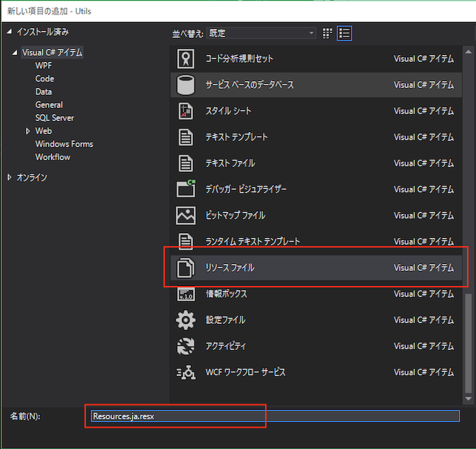Select the サービス ベースのデータベース template name

(249, 85)
